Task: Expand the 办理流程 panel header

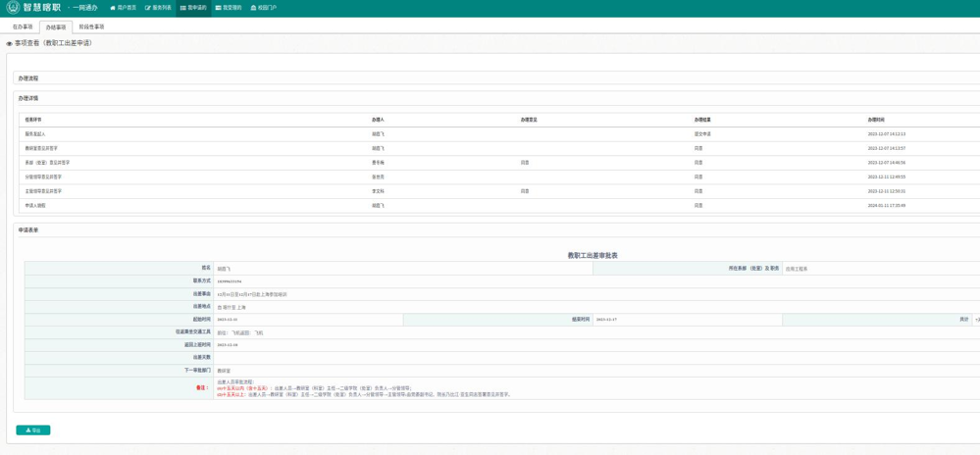Action: coord(28,78)
